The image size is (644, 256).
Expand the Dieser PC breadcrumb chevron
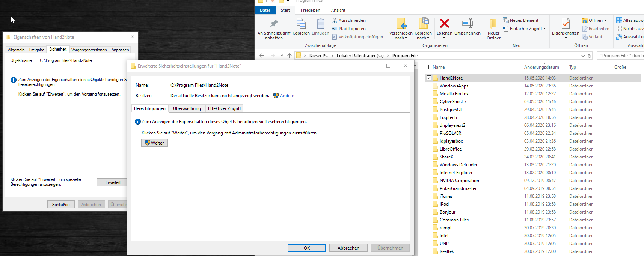coord(332,56)
